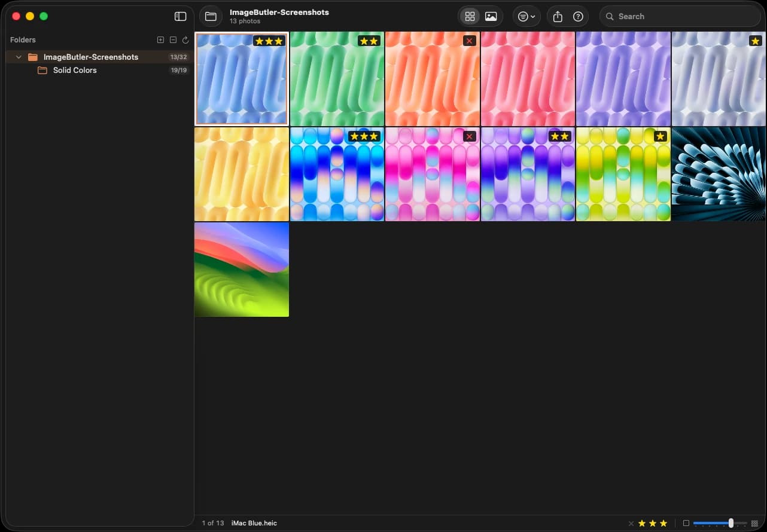Image resolution: width=767 pixels, height=532 pixels.
Task: Switch to single image view mode
Action: tap(491, 17)
